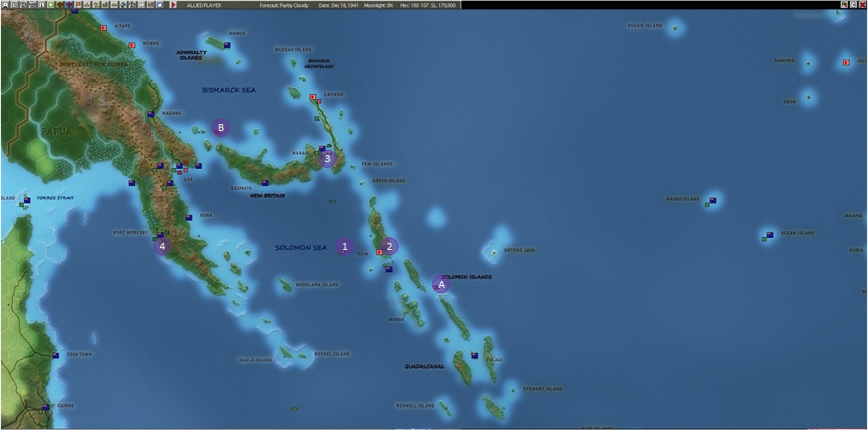Click the red Japanese flag at Kavieng

(x=313, y=97)
